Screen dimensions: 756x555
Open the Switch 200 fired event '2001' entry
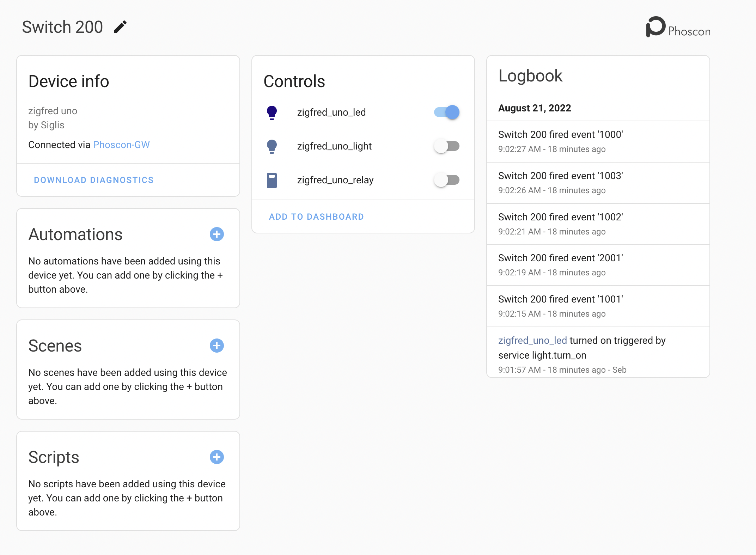pos(561,264)
